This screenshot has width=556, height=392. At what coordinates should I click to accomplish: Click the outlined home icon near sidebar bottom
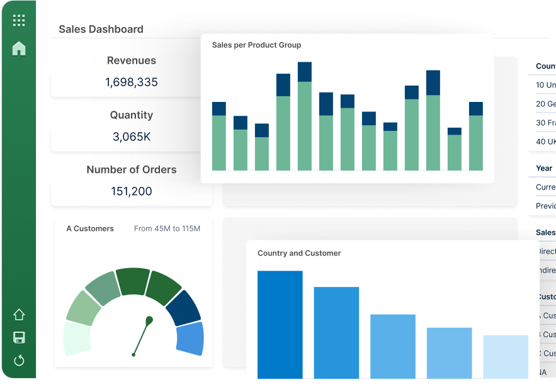point(19,314)
